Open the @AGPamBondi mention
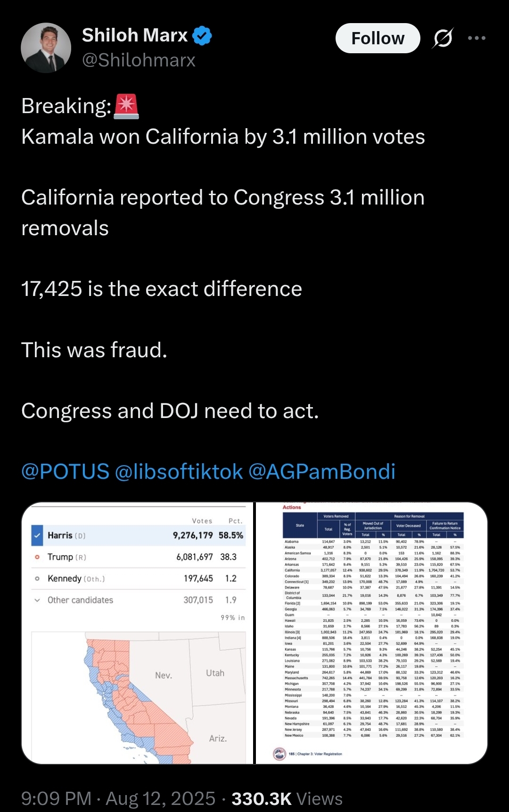 coord(321,472)
